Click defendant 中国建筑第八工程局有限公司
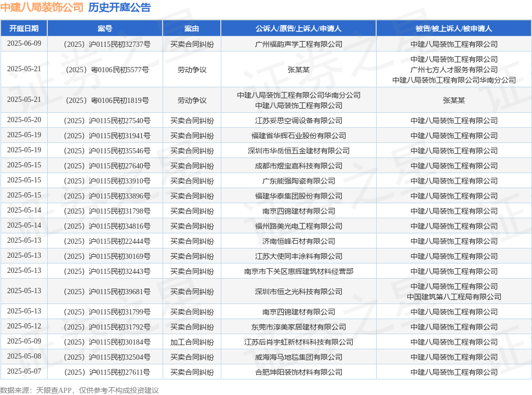Image resolution: width=532 pixels, height=395 pixels. click(x=454, y=297)
